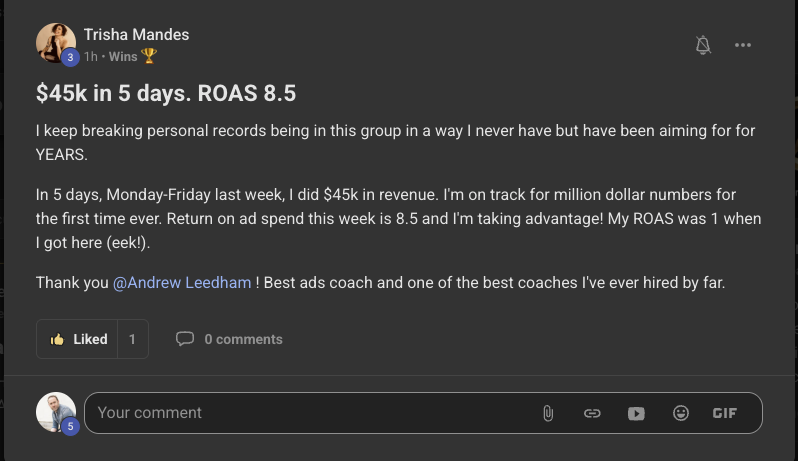Open the emoji picker in comment box
This screenshot has width=798, height=461.
coord(681,413)
